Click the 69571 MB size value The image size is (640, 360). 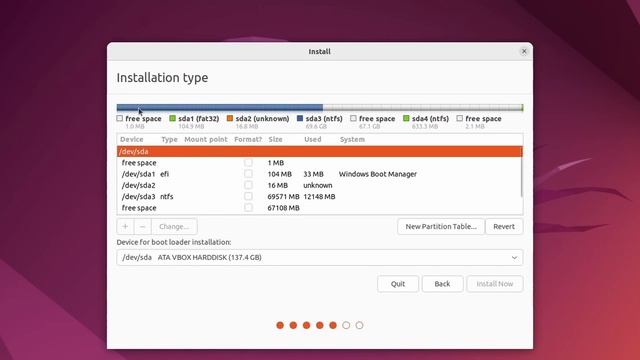pyautogui.click(x=283, y=196)
